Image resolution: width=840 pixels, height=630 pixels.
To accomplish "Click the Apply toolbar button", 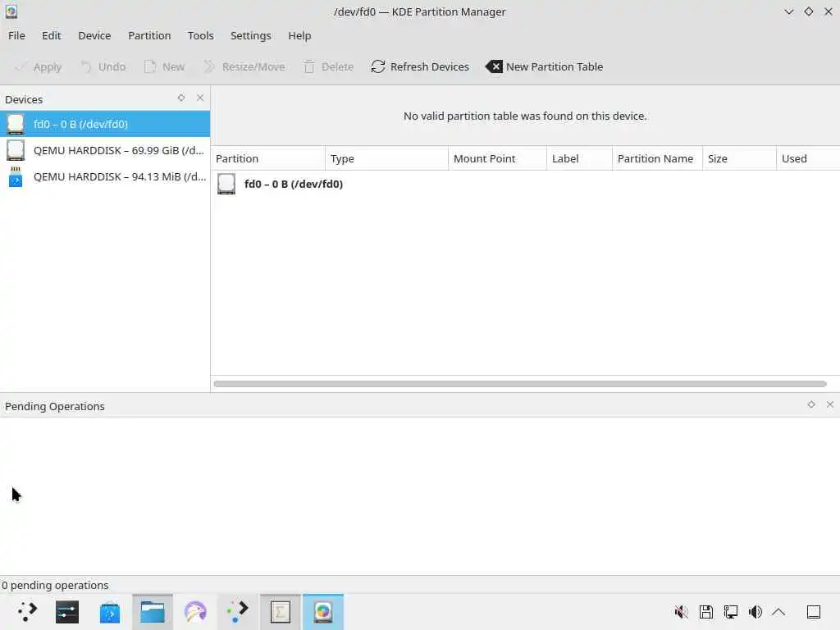I will [x=39, y=67].
